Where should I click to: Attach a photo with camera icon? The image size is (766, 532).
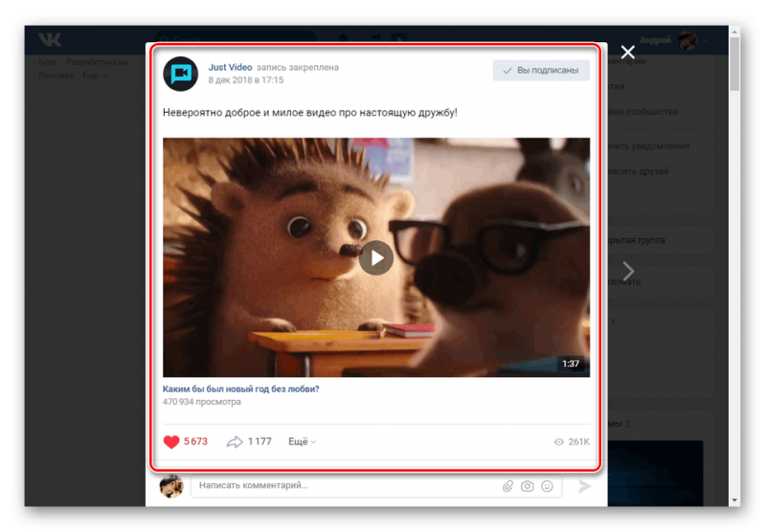click(x=528, y=486)
